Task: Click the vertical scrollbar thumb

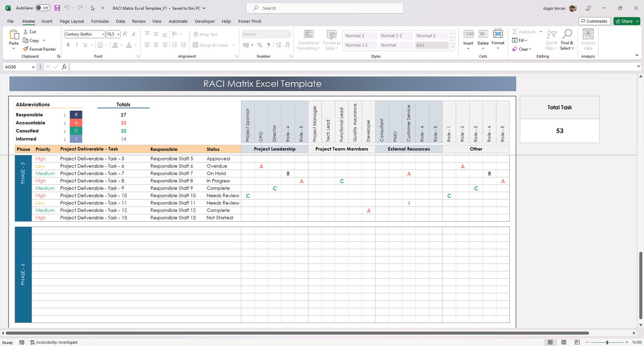Action: point(641,285)
